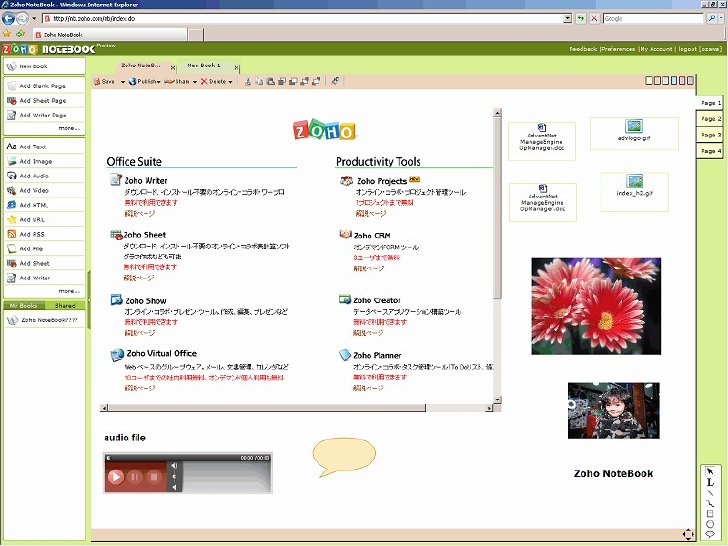This screenshot has width=728, height=546.
Task: Click Add Blank Page in sidebar
Action: click(44, 86)
